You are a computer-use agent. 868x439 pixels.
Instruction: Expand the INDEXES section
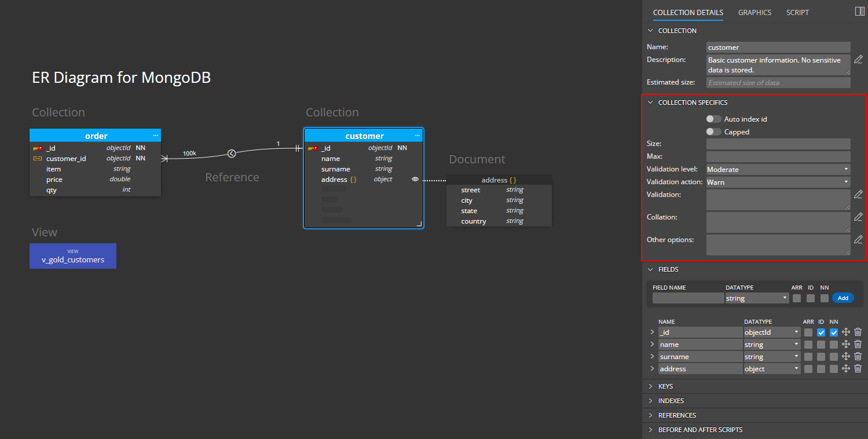point(671,401)
